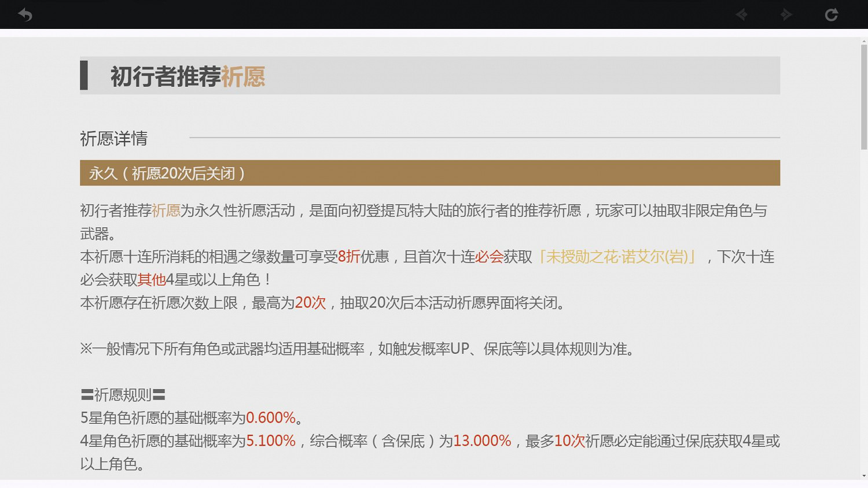This screenshot has width=868, height=488.
Task: Click the highlighted 8折 discount text
Action: pyautogui.click(x=348, y=257)
